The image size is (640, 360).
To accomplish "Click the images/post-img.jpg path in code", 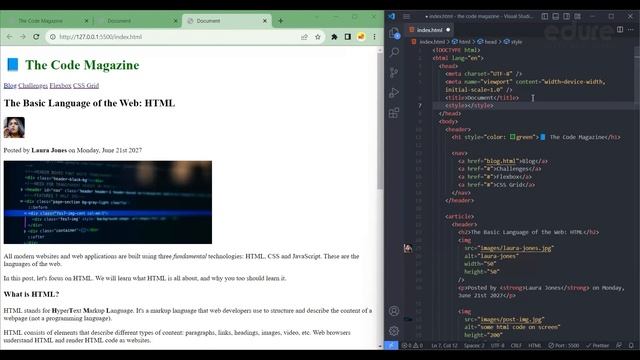I will point(512,319).
